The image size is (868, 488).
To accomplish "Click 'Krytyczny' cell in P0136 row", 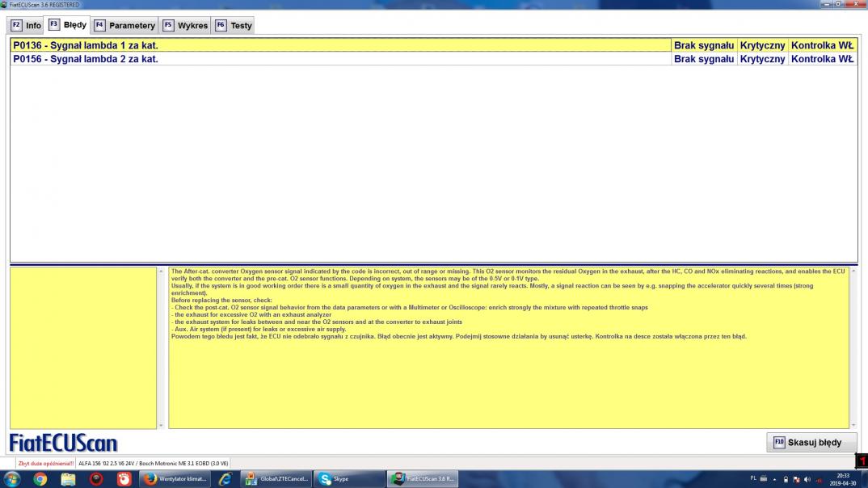I will click(762, 45).
